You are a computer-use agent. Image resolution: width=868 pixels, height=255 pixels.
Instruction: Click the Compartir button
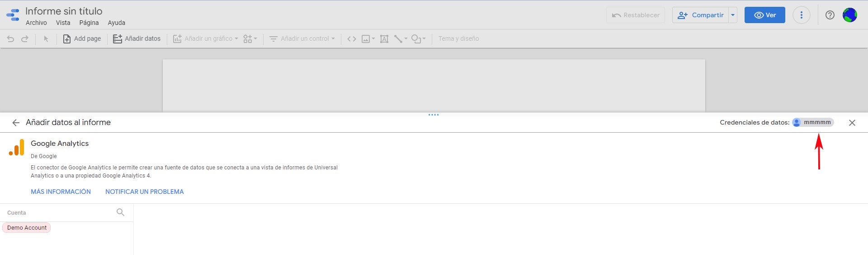click(x=701, y=15)
